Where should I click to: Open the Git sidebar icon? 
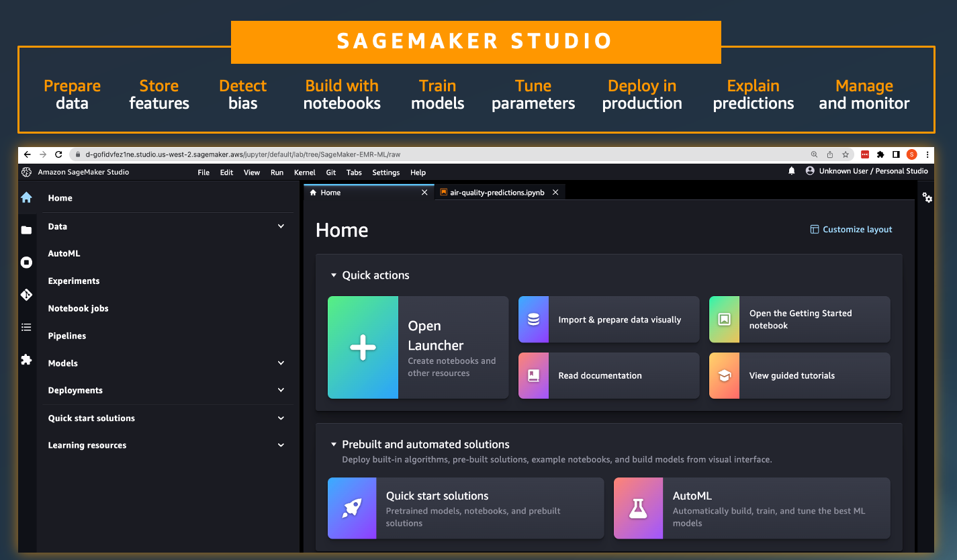tap(26, 295)
